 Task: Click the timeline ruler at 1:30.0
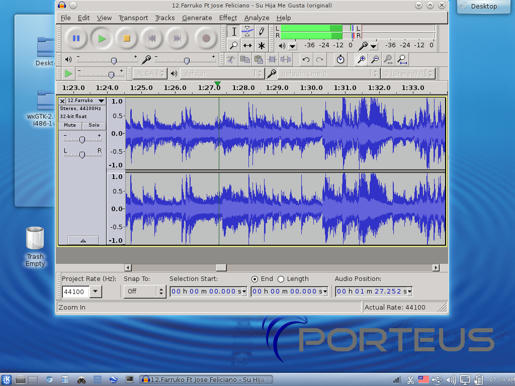tap(311, 88)
